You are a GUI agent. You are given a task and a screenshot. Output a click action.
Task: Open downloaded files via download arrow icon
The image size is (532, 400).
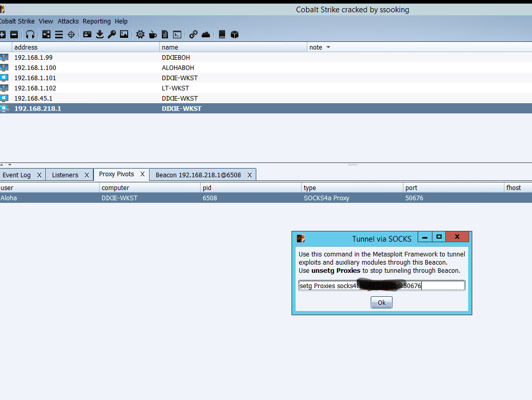[100, 34]
